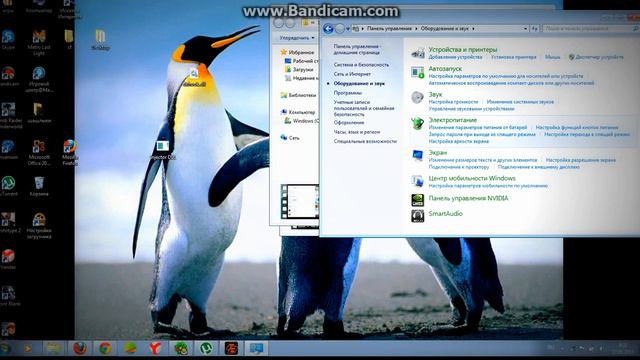The image size is (640, 360).
Task: Open the Экран display icon
Action: pos(418,156)
